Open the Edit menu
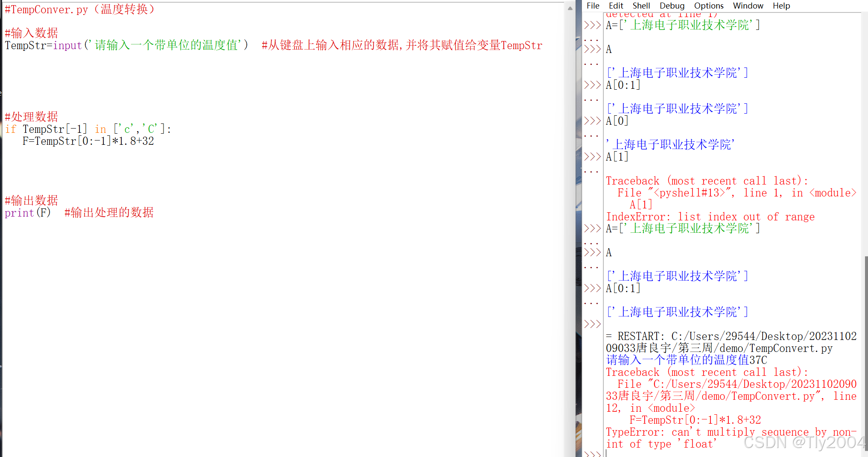This screenshot has height=457, width=868. tap(616, 6)
